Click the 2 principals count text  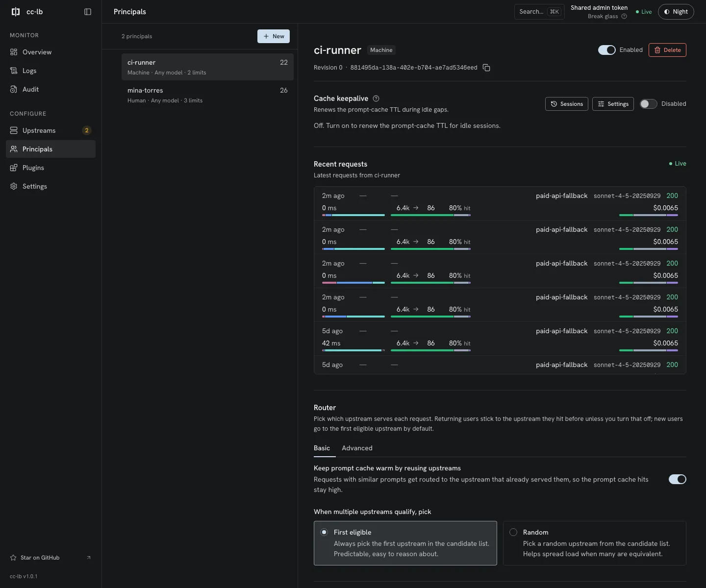point(137,36)
